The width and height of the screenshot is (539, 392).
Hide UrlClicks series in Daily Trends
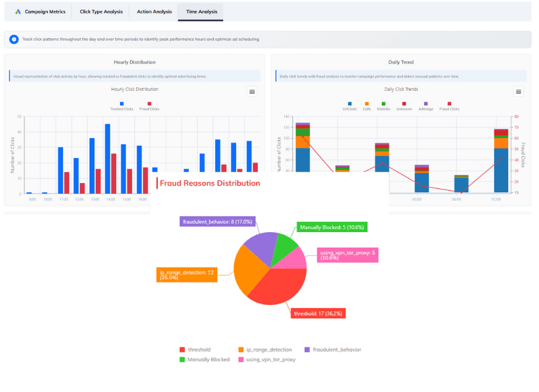[349, 103]
